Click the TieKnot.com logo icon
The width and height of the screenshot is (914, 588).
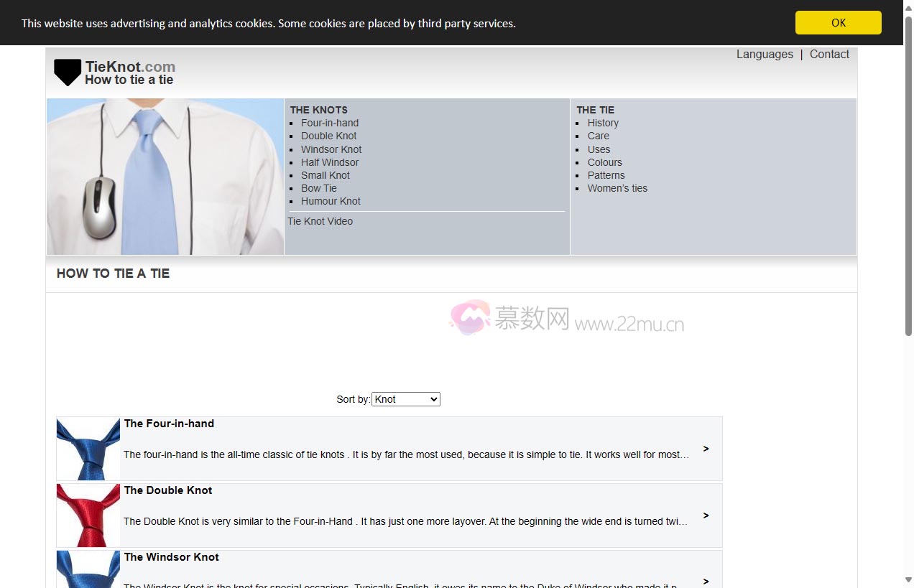(68, 72)
